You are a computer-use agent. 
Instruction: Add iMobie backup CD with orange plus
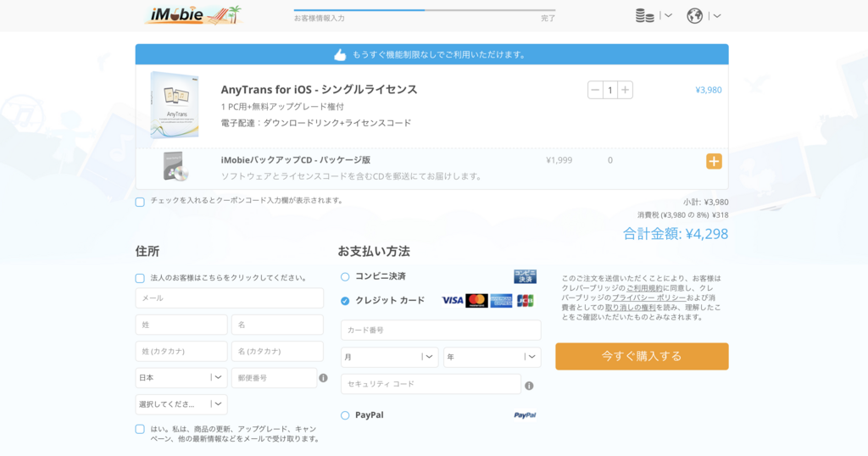(714, 161)
